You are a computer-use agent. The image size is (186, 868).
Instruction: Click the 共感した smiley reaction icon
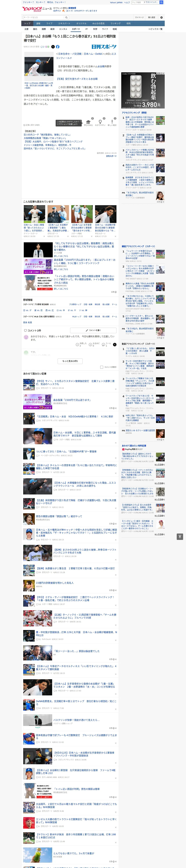(x=77, y=345)
